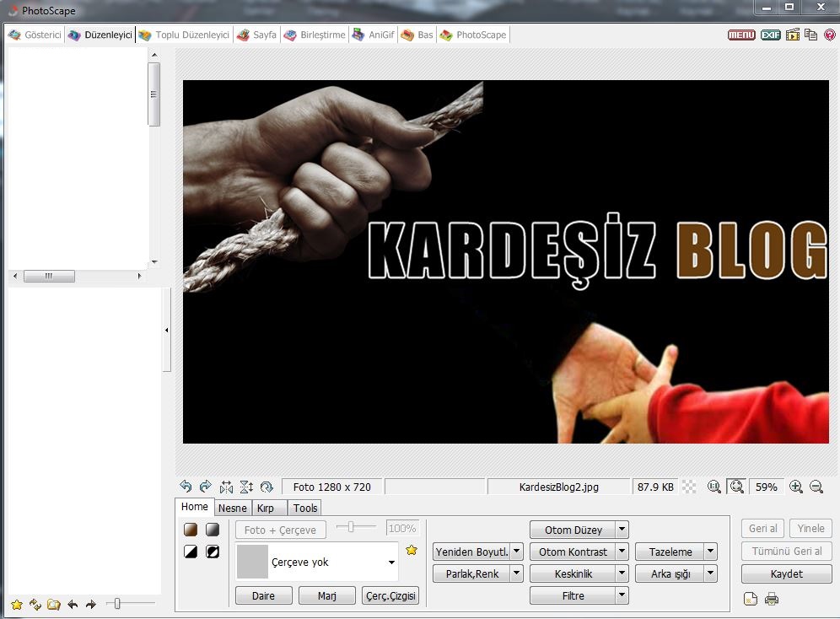Image resolution: width=840 pixels, height=619 pixels.
Task: Click the print icon below Kaydet
Action: (x=771, y=600)
